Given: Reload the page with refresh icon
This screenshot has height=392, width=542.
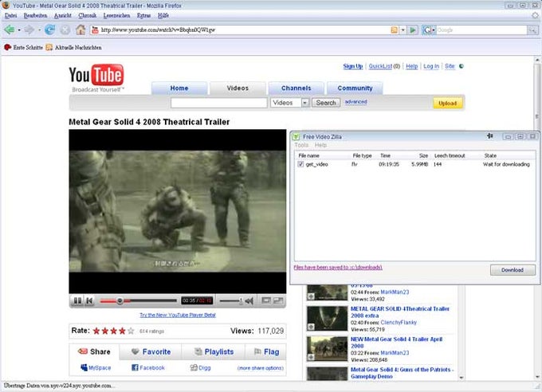Looking at the screenshot, I should [x=49, y=29].
